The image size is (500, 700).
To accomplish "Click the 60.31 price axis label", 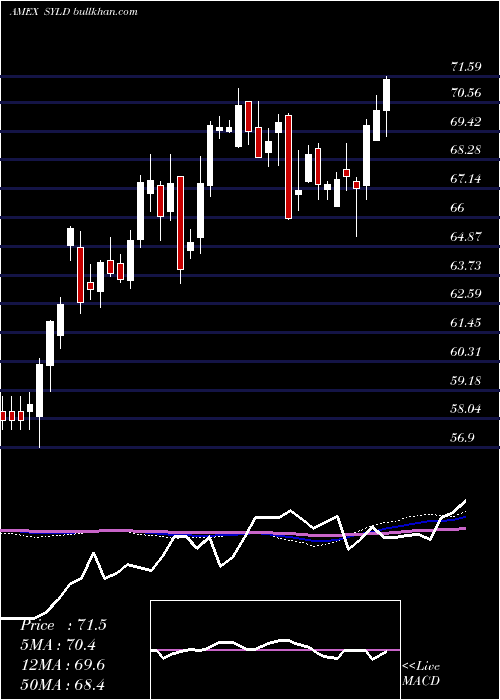I will pyautogui.click(x=466, y=351).
